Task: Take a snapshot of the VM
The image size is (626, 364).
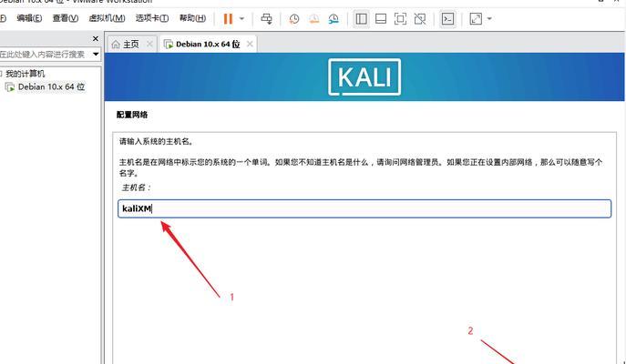Action: tap(294, 19)
